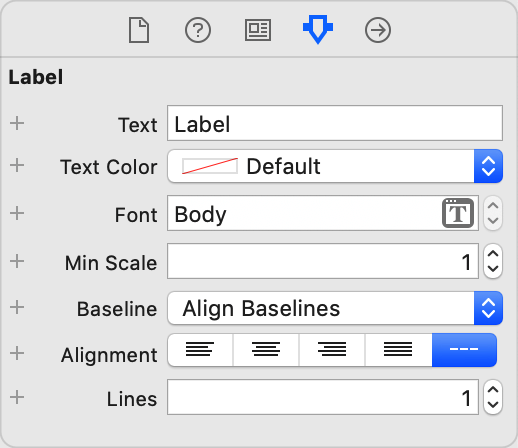Decrement the Lines stepper
The height and width of the screenshot is (448, 518).
493,405
